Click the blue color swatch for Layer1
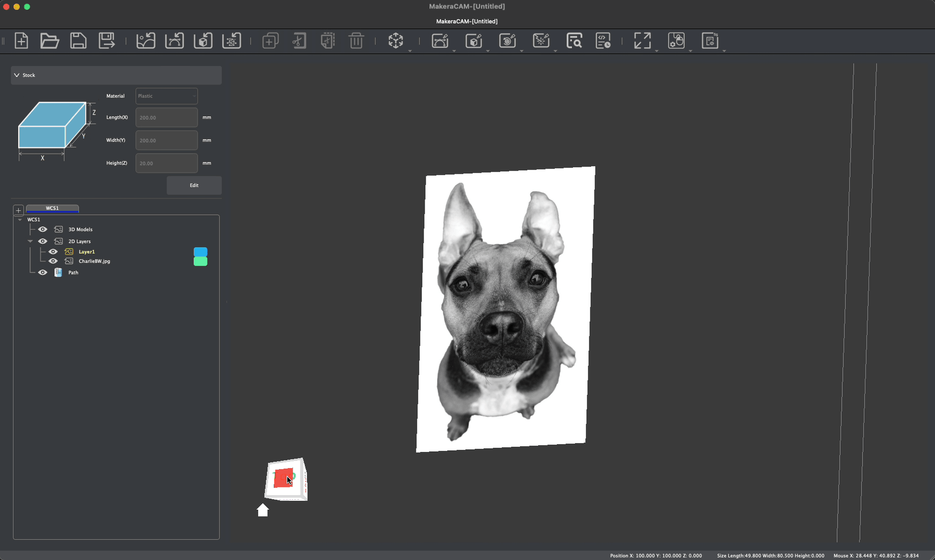Viewport: 935px width, 560px height. (200, 252)
